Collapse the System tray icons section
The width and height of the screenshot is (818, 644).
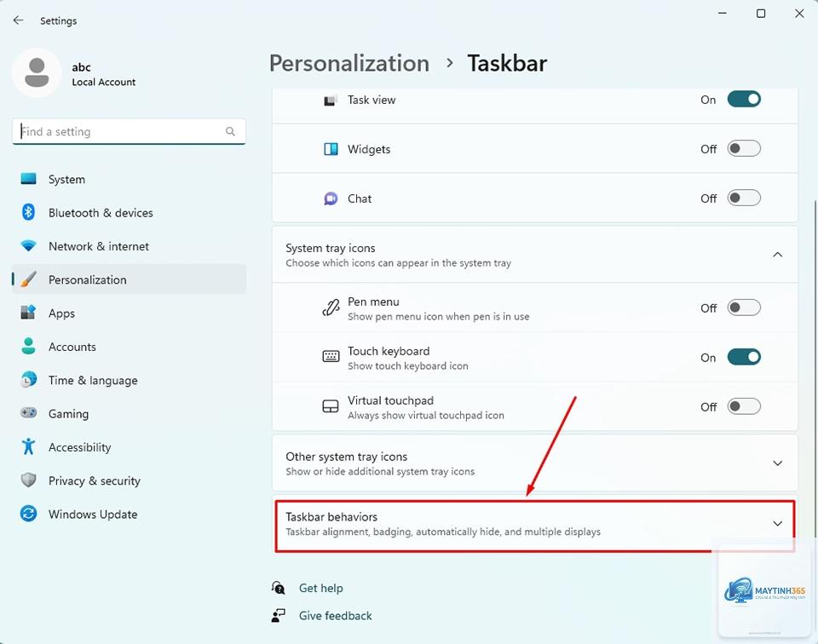point(777,255)
